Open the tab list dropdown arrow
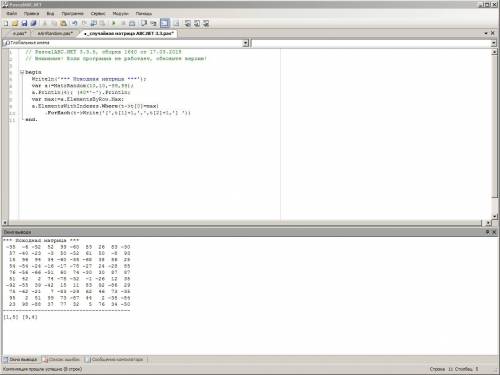The image size is (500, 375). coord(486,33)
